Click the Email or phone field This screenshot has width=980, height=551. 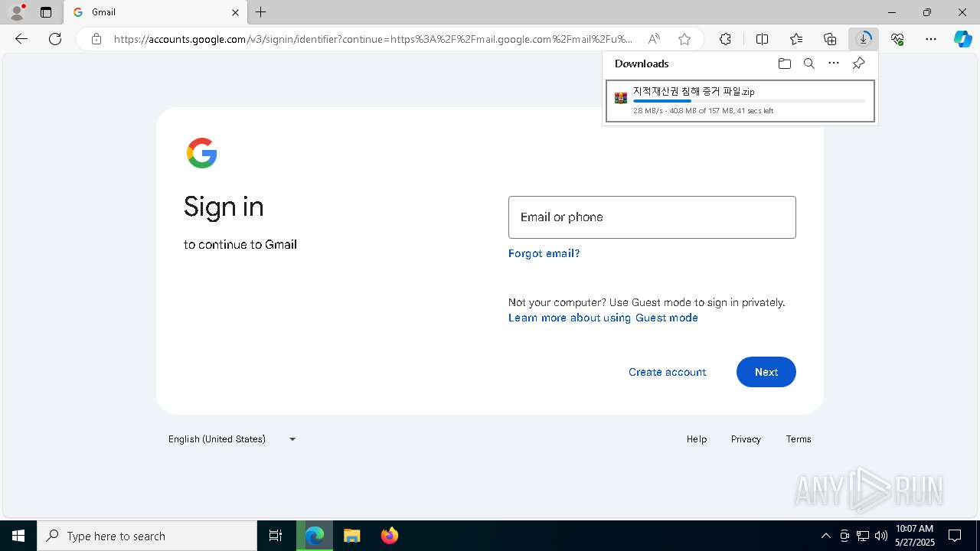pos(652,217)
